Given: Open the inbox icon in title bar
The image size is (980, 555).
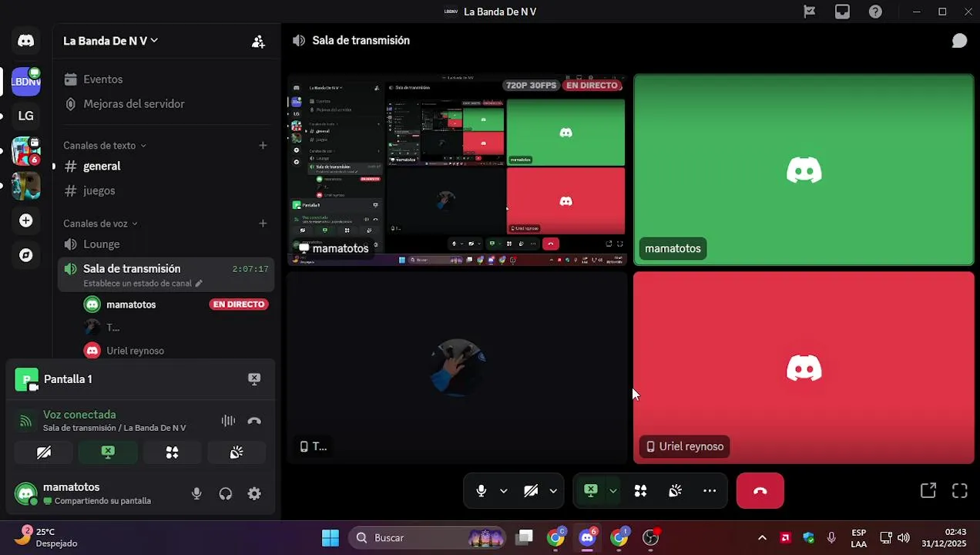Looking at the screenshot, I should pos(842,12).
